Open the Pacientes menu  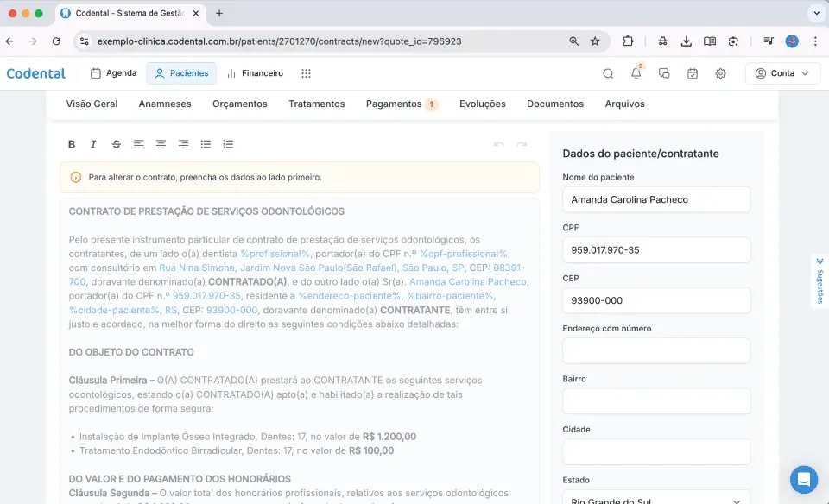181,73
